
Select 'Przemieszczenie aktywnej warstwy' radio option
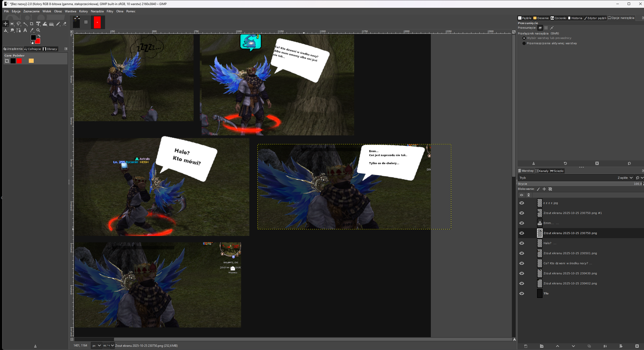point(524,43)
